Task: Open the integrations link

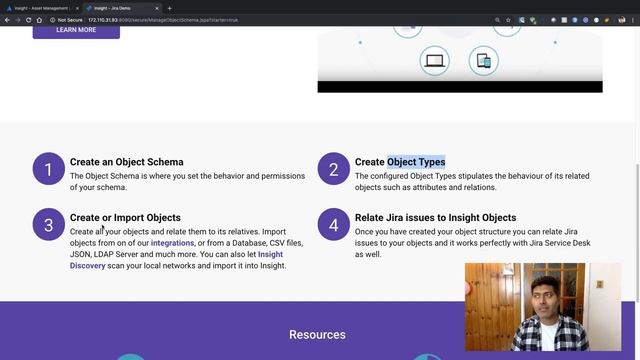Action: click(x=172, y=243)
